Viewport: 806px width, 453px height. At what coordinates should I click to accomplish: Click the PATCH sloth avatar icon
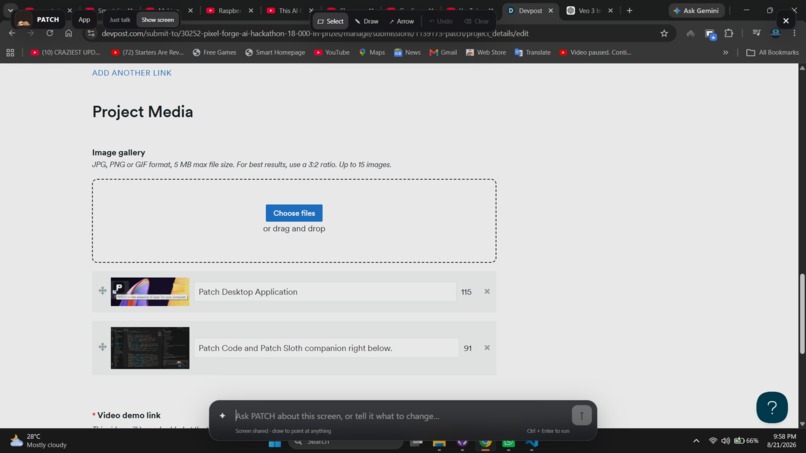click(23, 21)
